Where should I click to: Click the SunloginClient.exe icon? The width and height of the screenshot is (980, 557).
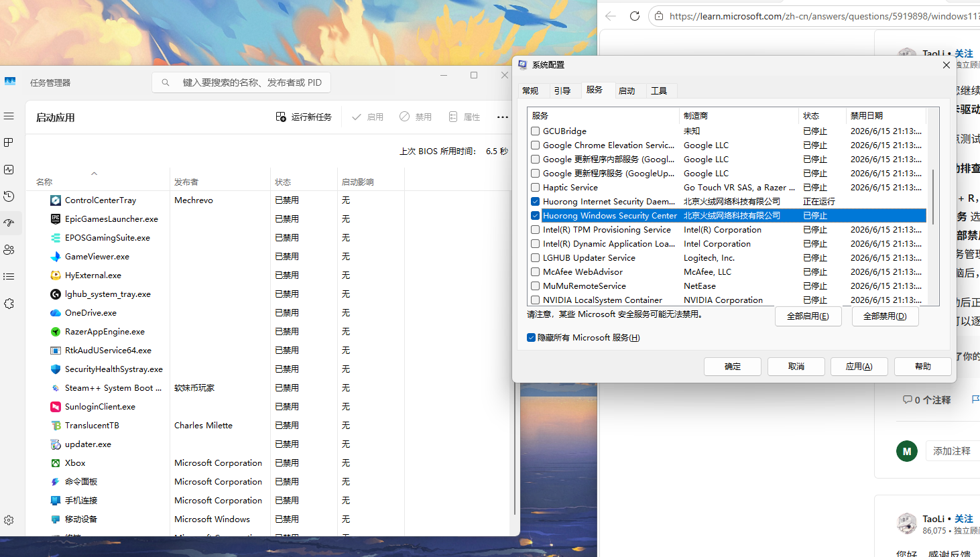tap(56, 407)
